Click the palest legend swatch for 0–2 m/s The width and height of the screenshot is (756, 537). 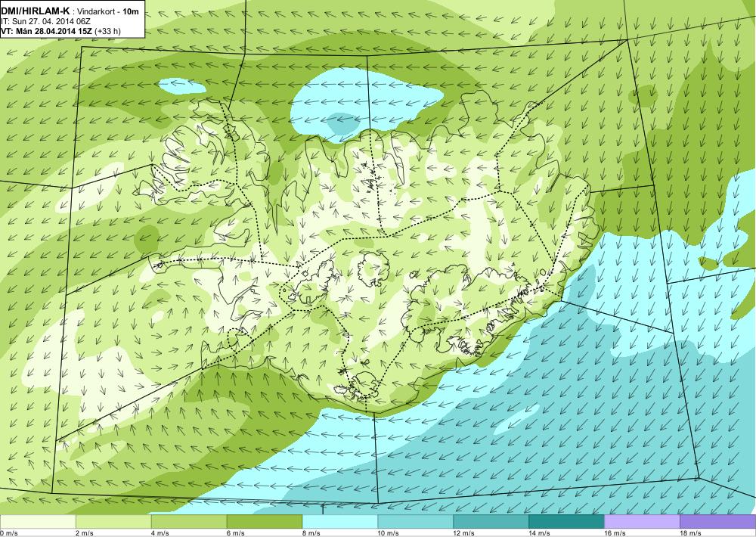pos(38,522)
